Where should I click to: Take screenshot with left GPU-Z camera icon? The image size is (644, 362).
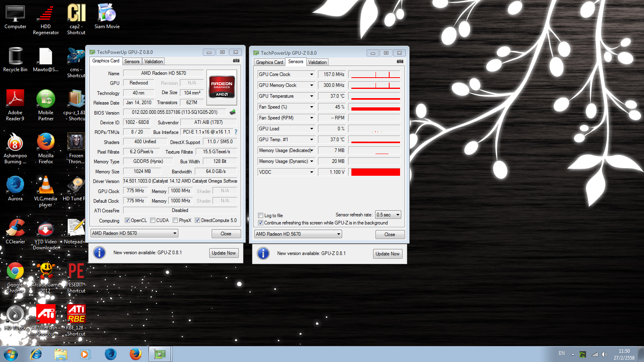[236, 61]
